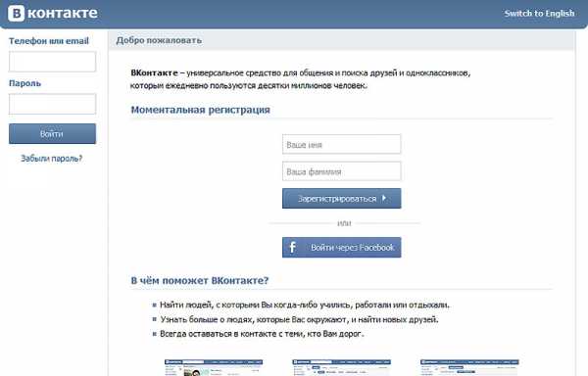Click the Зарегистрироваться registration button
Image resolution: width=588 pixels, height=376 pixels.
point(342,198)
